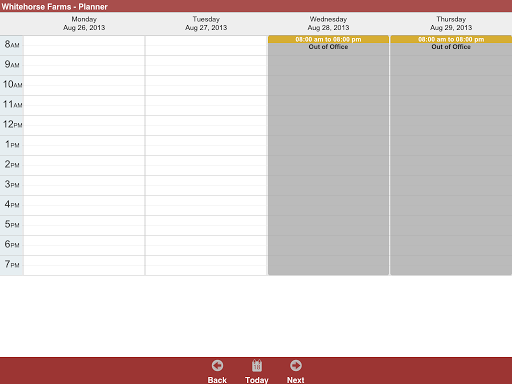
Task: Tap the Today calendar icon
Action: tap(257, 366)
